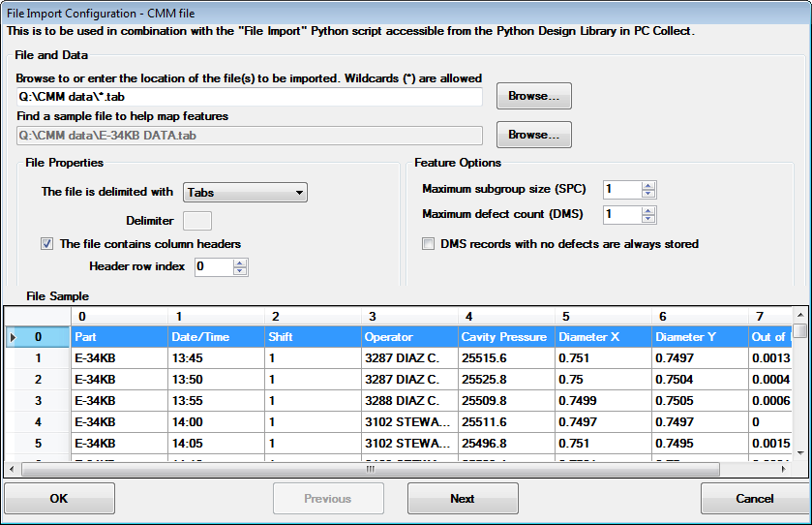Click the custom Delimiter text box
Screen dimensions: 812x525
click(x=197, y=221)
